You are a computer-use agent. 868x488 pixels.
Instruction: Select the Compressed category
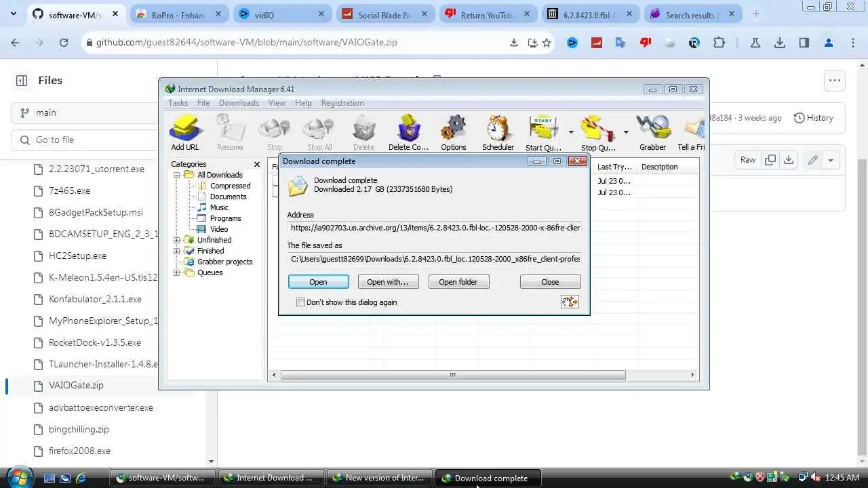pos(230,186)
